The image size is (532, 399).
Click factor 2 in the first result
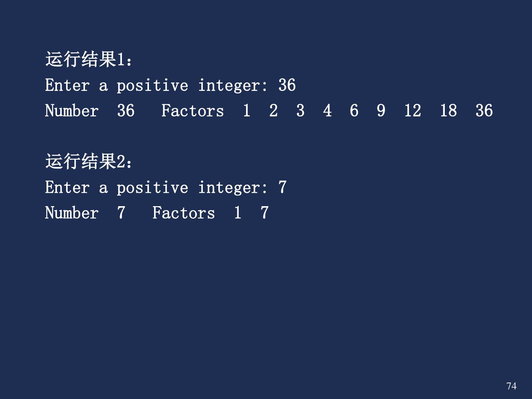coord(273,111)
